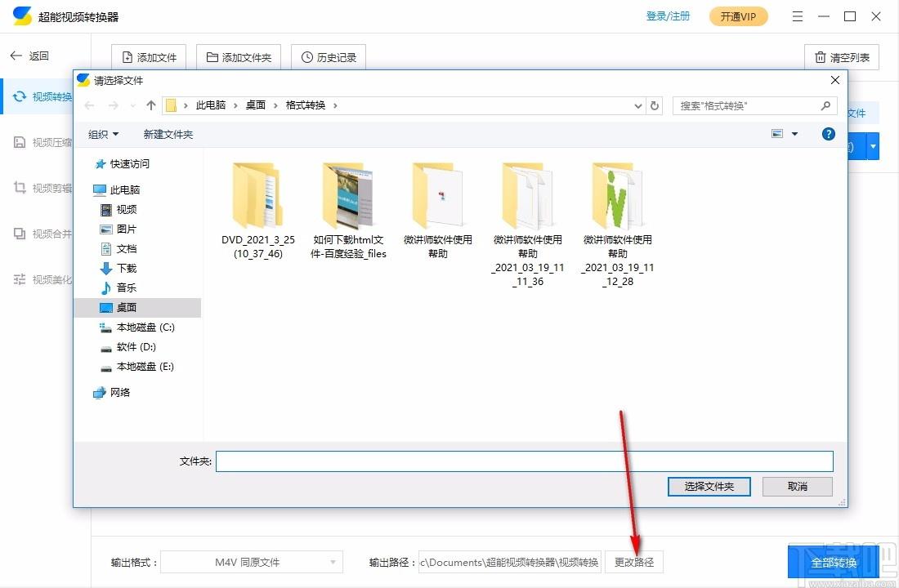Open the 登录/注册 link
Screen dimensions: 899x588
[668, 16]
